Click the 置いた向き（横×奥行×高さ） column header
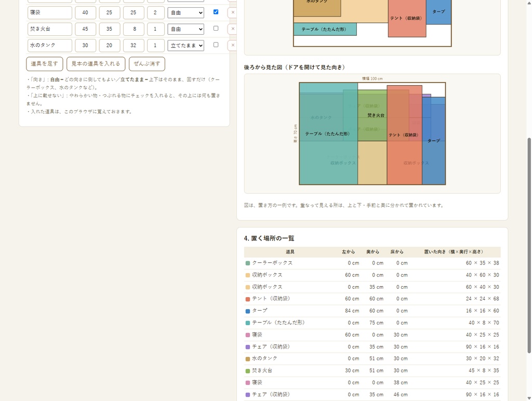The width and height of the screenshot is (532, 401). tap(454, 252)
